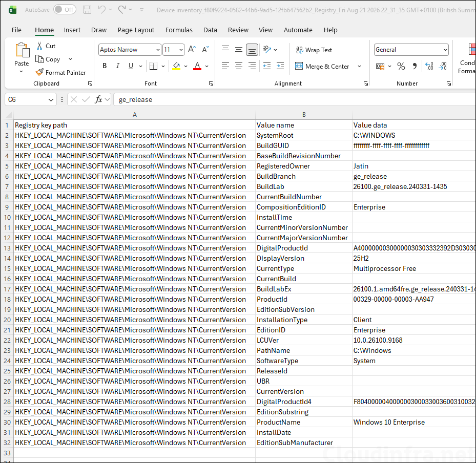Toggle the AutoSave switch

coord(65,10)
